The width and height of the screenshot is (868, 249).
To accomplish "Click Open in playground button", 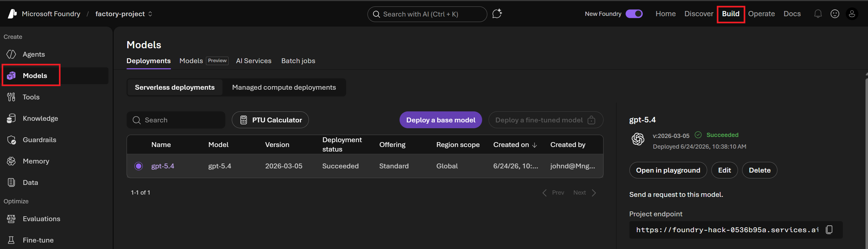I will coord(668,170).
